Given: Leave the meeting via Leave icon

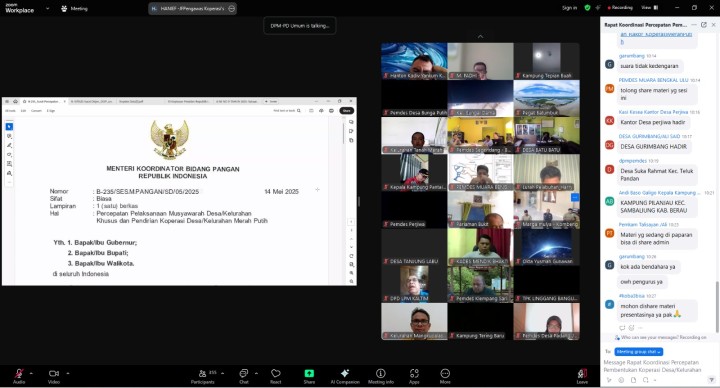Looking at the screenshot, I should click(582, 373).
